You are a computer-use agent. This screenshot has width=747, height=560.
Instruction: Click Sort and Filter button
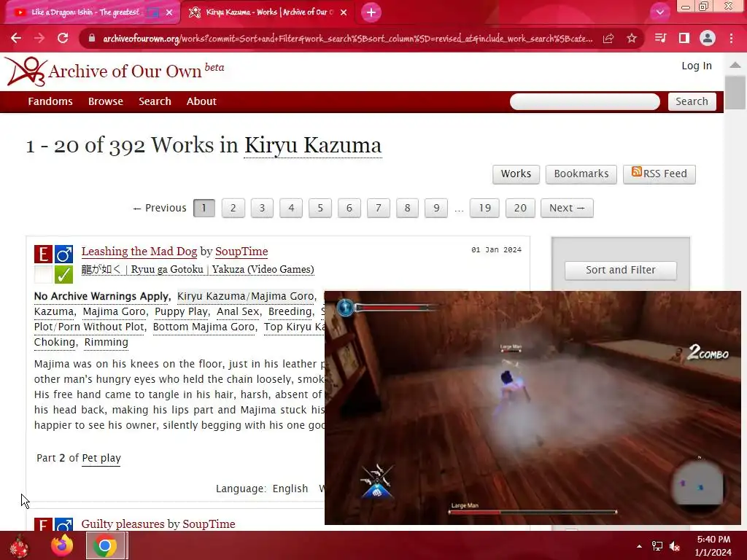tap(620, 270)
